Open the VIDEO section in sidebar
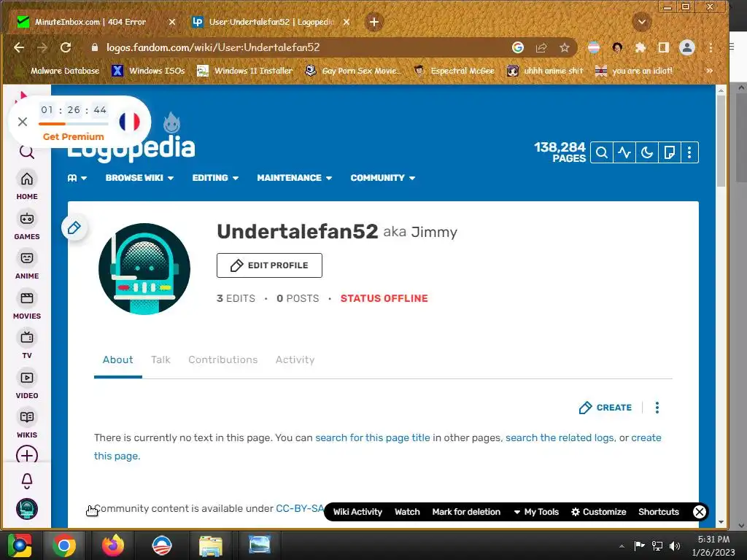This screenshot has width=747, height=560. 27,384
